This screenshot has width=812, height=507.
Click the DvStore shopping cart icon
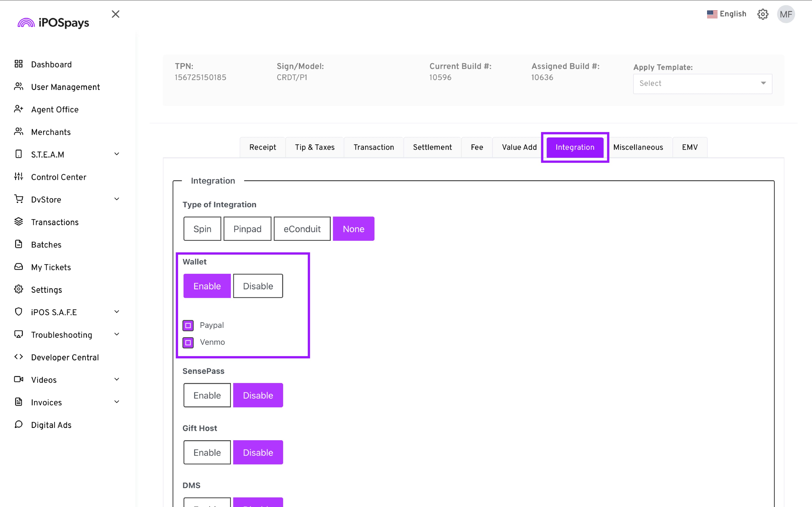[18, 199]
